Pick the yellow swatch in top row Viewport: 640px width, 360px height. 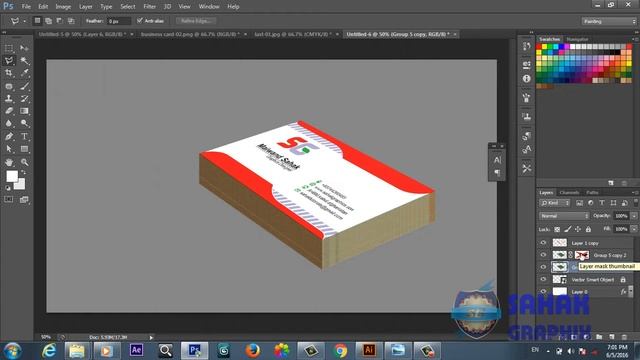coord(544,47)
